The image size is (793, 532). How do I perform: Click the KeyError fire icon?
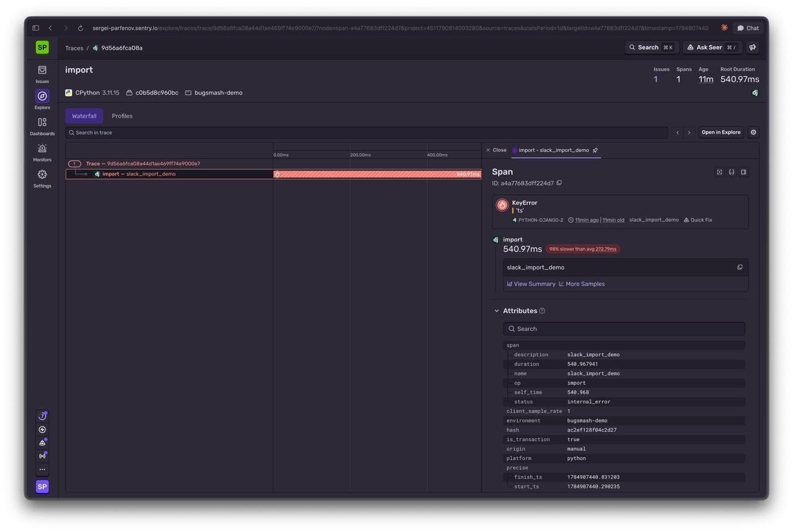[502, 204]
